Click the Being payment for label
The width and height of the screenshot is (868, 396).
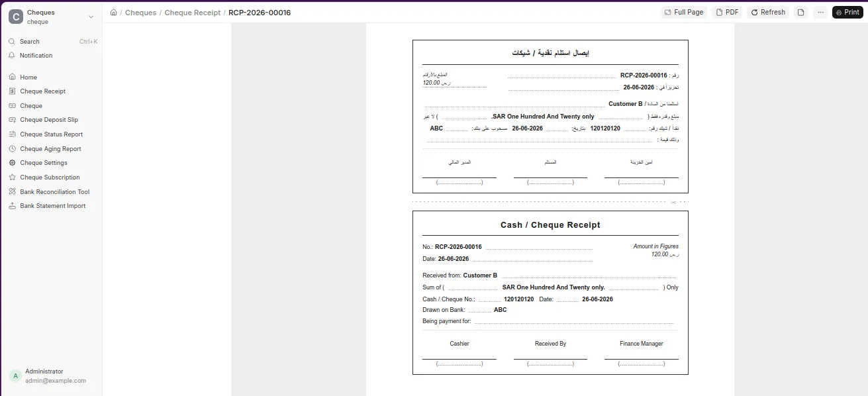[x=447, y=321]
